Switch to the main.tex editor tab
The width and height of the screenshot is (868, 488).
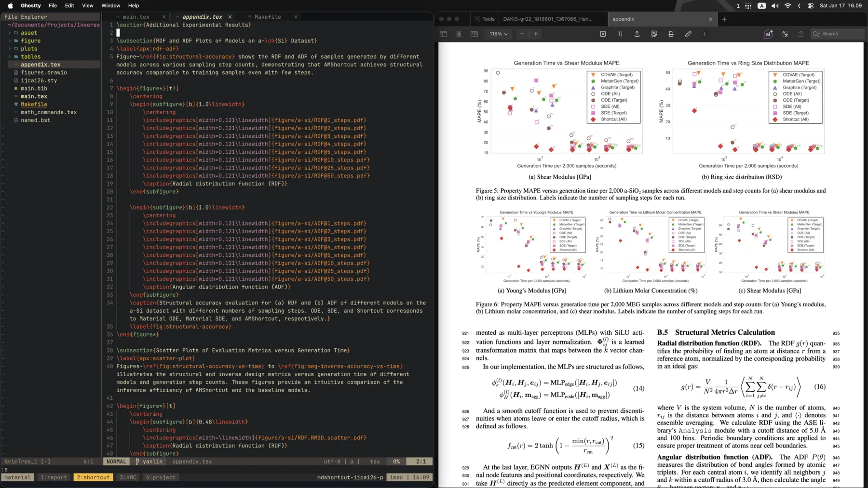[x=136, y=16]
